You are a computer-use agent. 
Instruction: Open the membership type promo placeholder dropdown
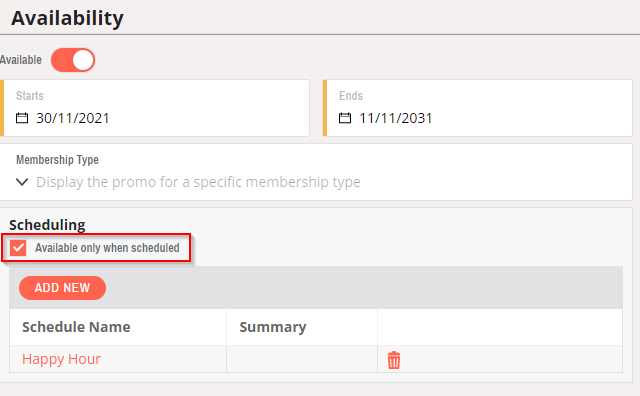[198, 182]
